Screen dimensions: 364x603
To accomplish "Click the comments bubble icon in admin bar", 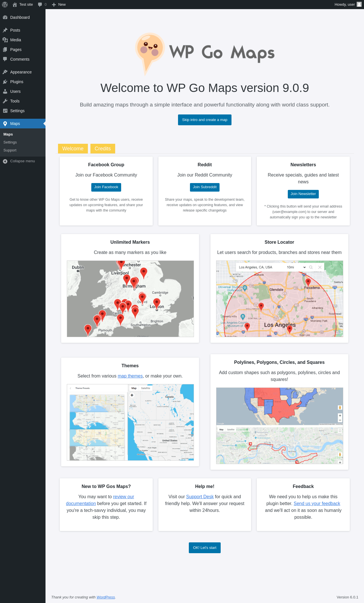I will coord(40,5).
